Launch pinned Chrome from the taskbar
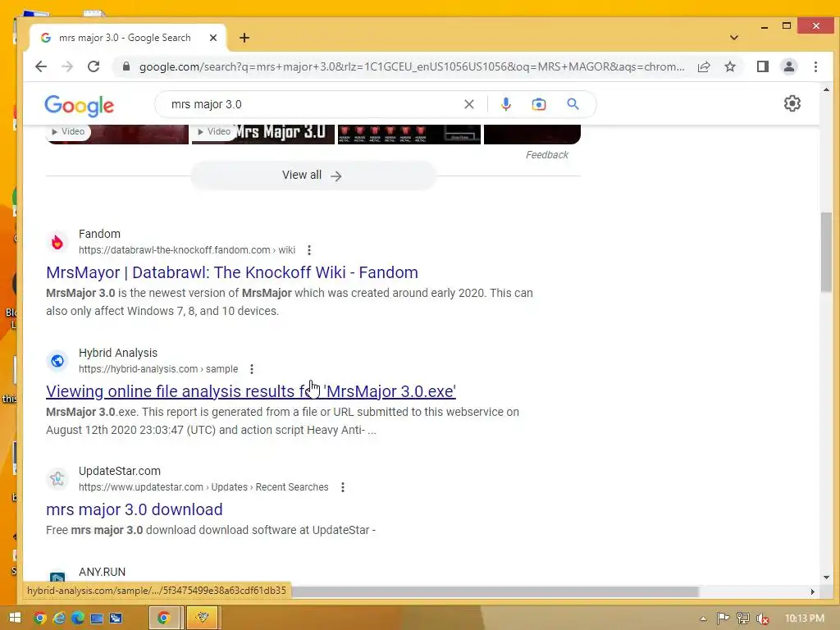840x630 pixels. pyautogui.click(x=39, y=619)
